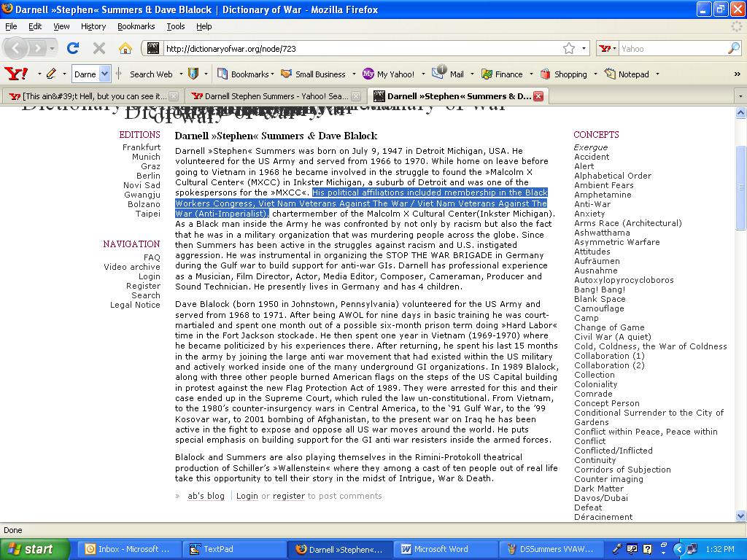
Task: Click the Home icon in navigation bar
Action: coord(125,48)
